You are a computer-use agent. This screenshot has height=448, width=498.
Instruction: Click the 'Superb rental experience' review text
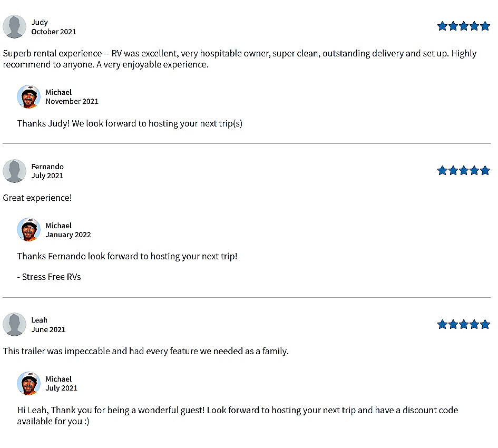240,59
